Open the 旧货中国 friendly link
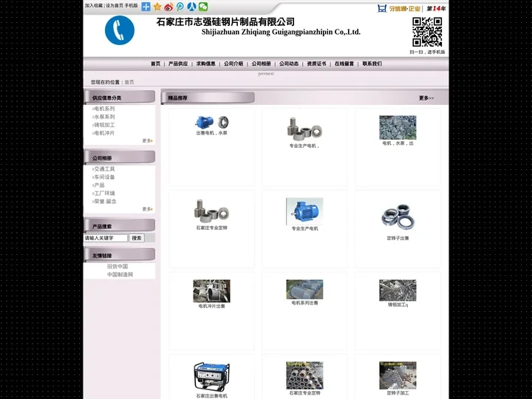 point(117,266)
